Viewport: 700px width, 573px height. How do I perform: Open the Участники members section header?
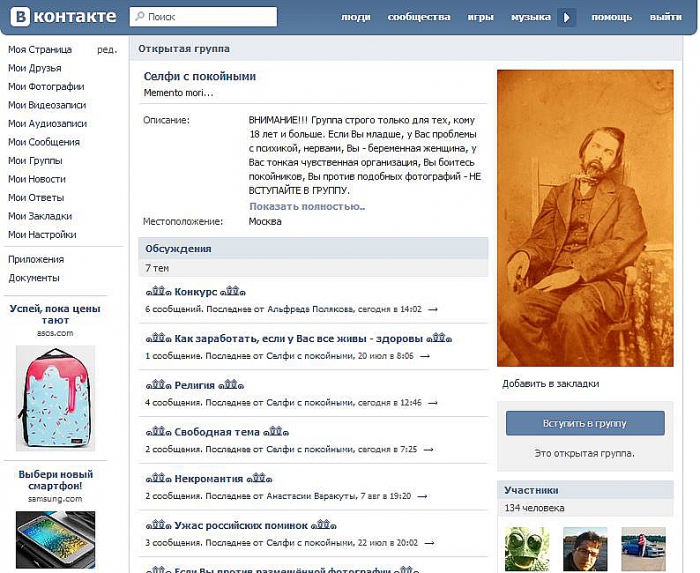coord(531,490)
